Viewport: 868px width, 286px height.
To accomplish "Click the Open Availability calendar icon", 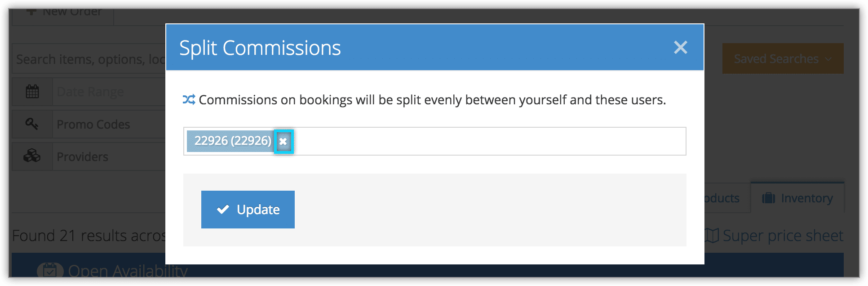I will (50, 271).
